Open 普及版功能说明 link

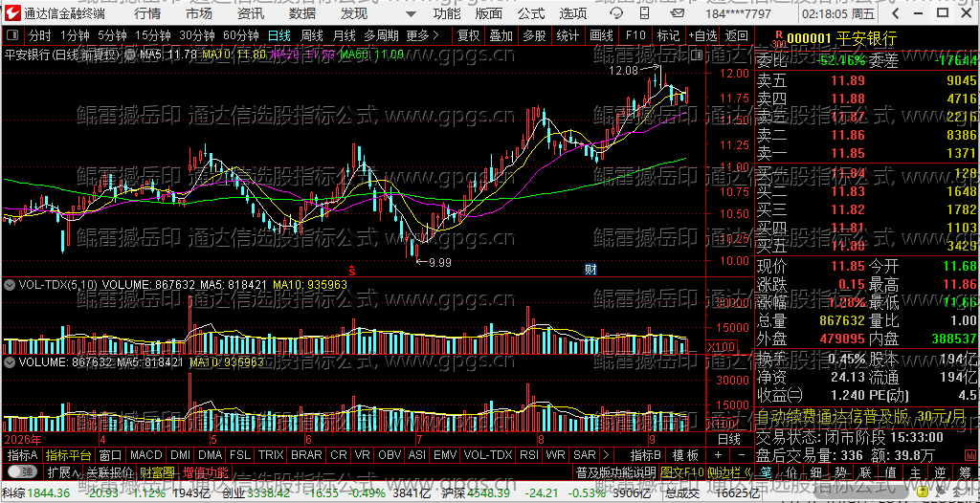click(x=615, y=471)
